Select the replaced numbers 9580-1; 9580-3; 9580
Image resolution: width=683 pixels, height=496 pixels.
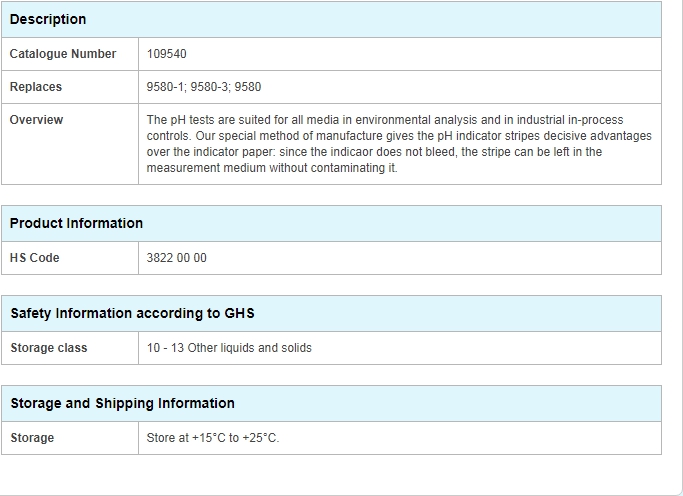(203, 87)
